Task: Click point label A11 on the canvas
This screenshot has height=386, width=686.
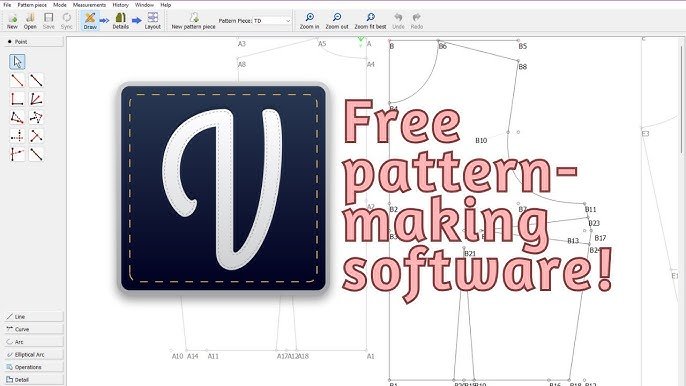Action: click(213, 356)
